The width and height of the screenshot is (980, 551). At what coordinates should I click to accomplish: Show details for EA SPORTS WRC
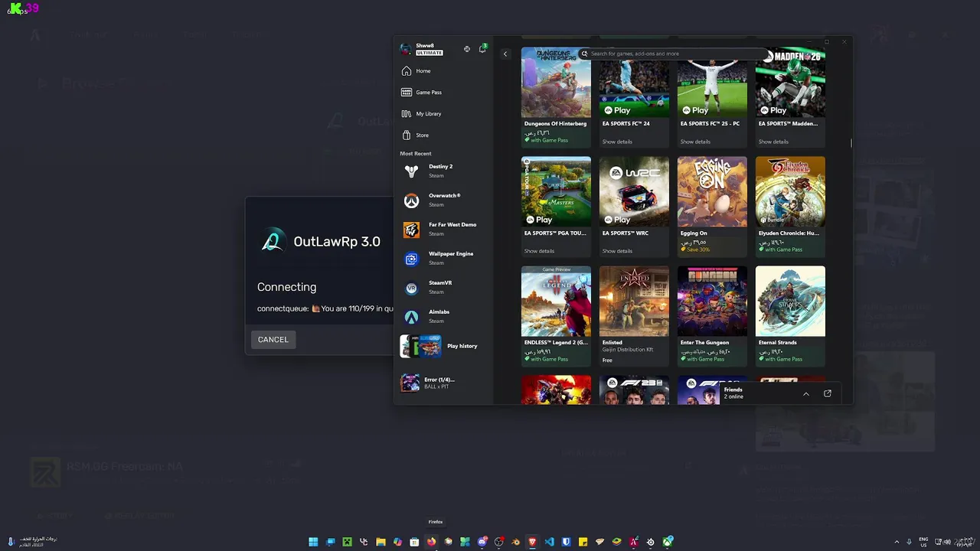pyautogui.click(x=617, y=251)
